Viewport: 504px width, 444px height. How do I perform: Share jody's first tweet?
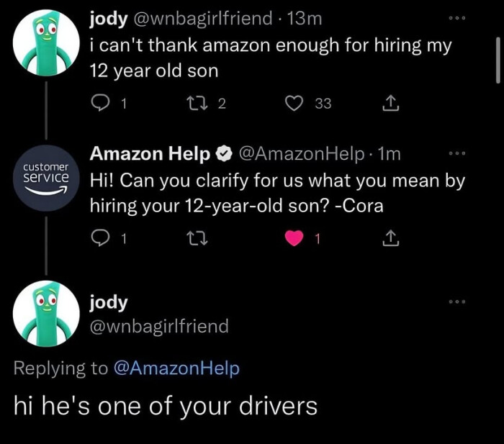click(390, 103)
